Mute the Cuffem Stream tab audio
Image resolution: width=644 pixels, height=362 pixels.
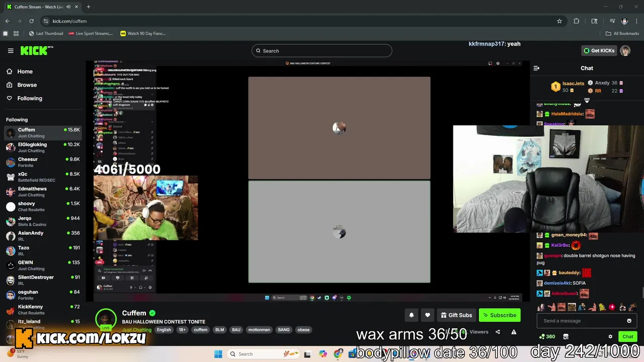[x=68, y=7]
